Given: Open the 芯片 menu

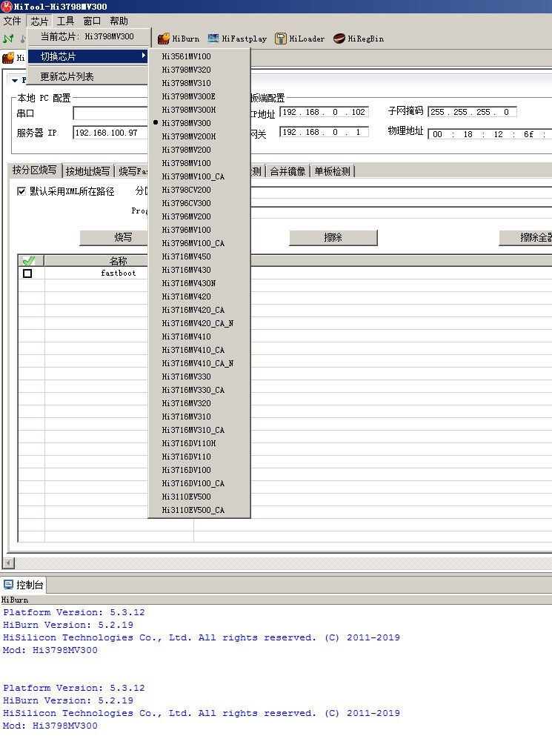Looking at the screenshot, I should [x=39, y=21].
